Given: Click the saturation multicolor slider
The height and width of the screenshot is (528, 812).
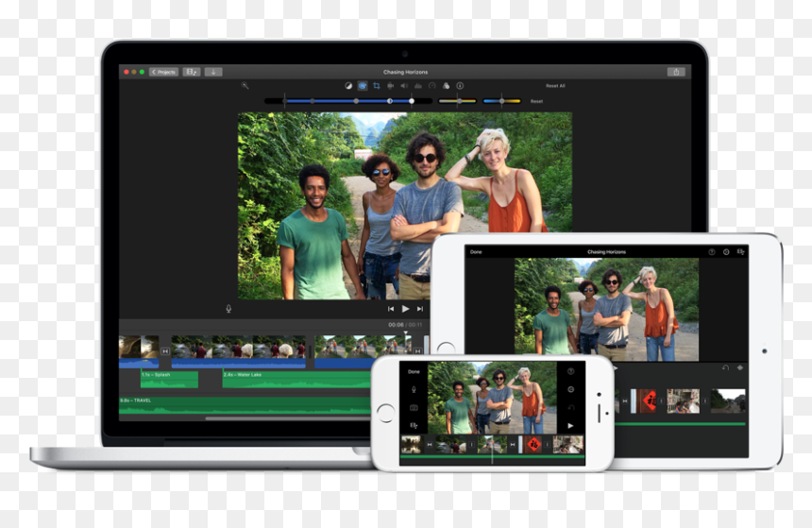Looking at the screenshot, I should [457, 101].
